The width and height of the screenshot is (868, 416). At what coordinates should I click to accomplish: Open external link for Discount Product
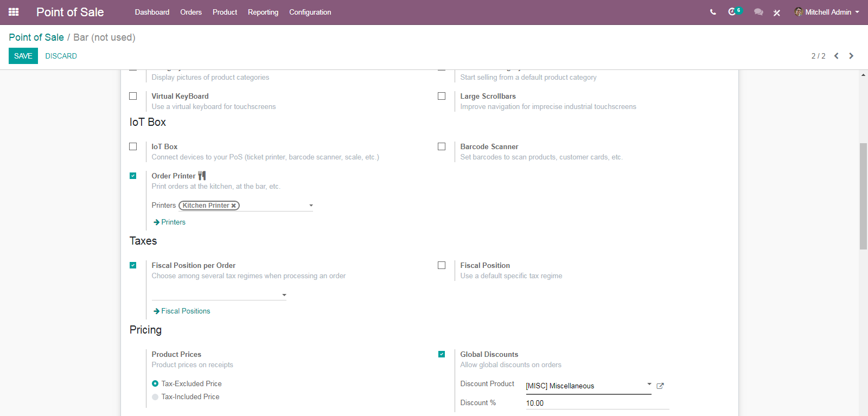click(x=660, y=386)
